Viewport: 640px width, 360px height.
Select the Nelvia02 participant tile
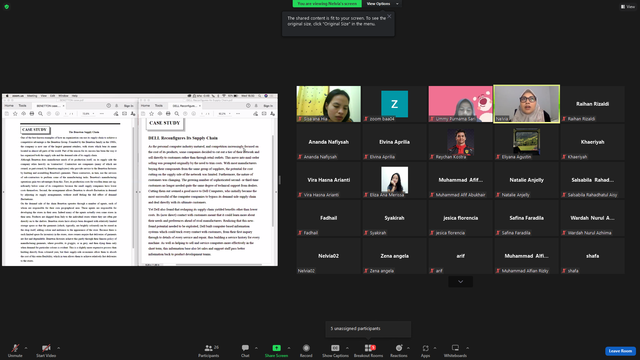[329, 256]
